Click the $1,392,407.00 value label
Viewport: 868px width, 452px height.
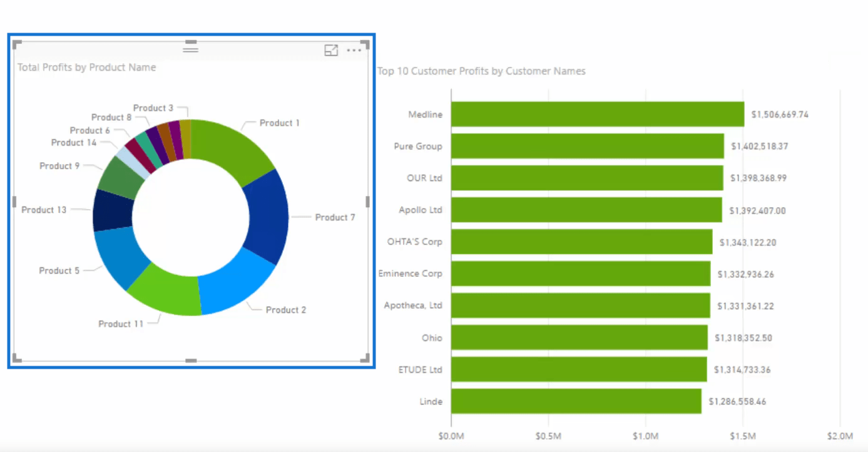click(757, 210)
